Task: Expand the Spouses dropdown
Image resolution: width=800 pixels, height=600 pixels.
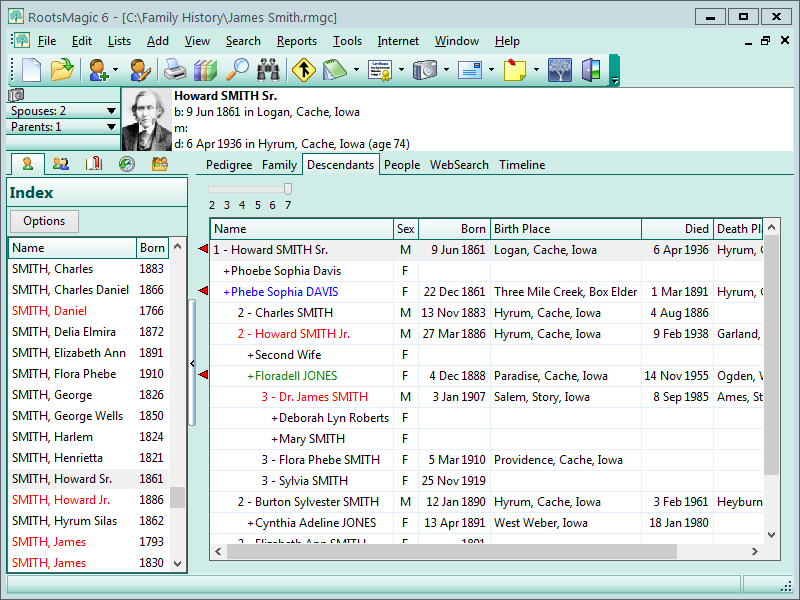Action: [x=112, y=111]
